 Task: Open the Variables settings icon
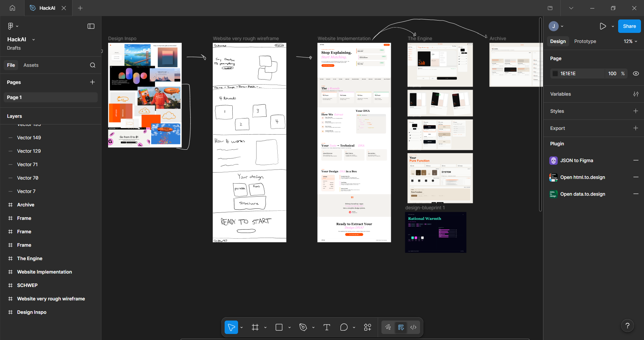(x=636, y=94)
